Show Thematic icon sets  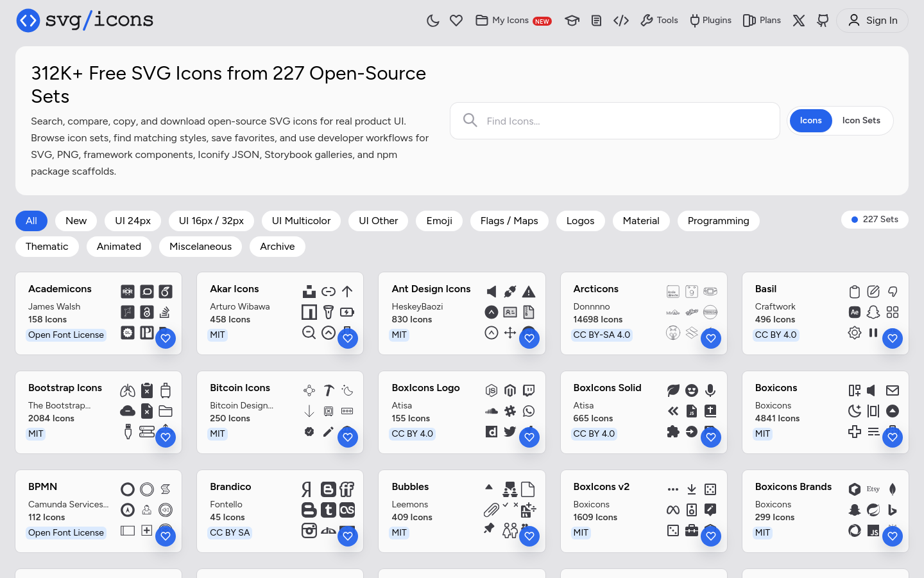point(47,247)
